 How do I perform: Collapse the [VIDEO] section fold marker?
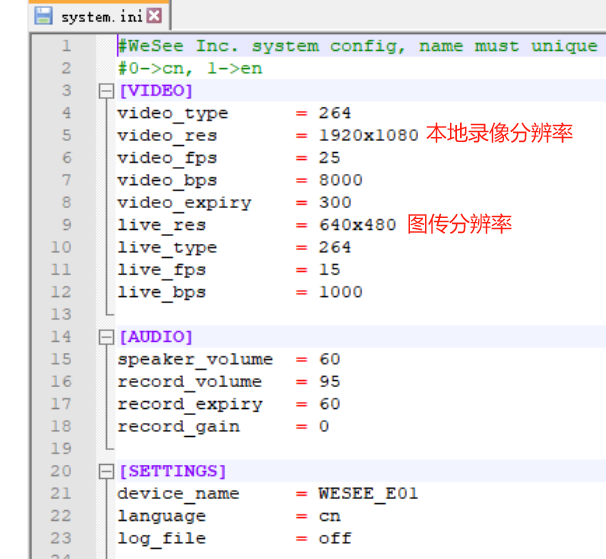[x=106, y=91]
